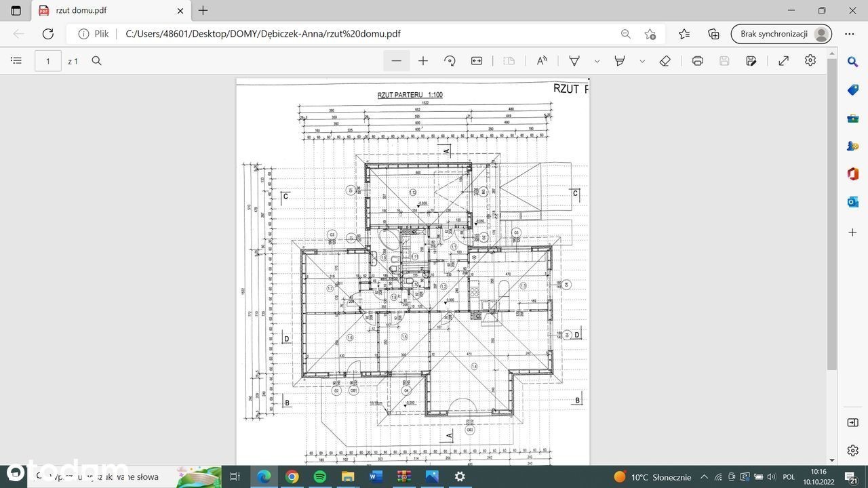868x488 pixels.
Task: Open a new browser tab
Action: point(203,11)
